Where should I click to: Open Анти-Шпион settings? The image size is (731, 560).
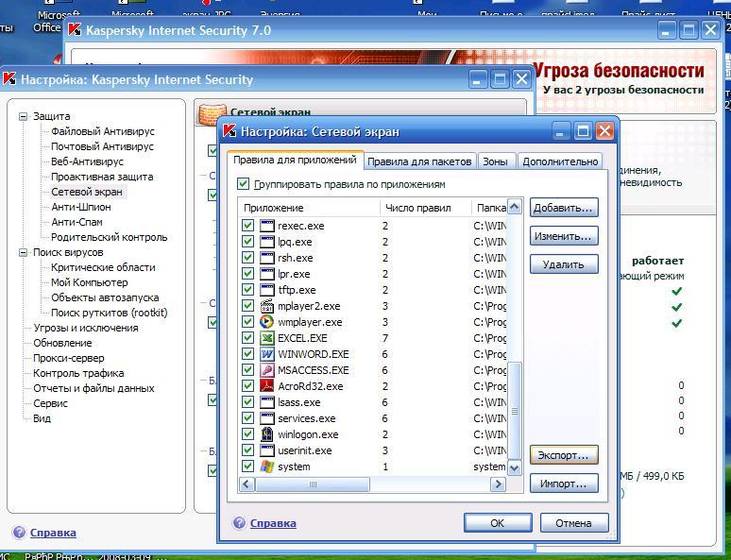pyautogui.click(x=81, y=207)
